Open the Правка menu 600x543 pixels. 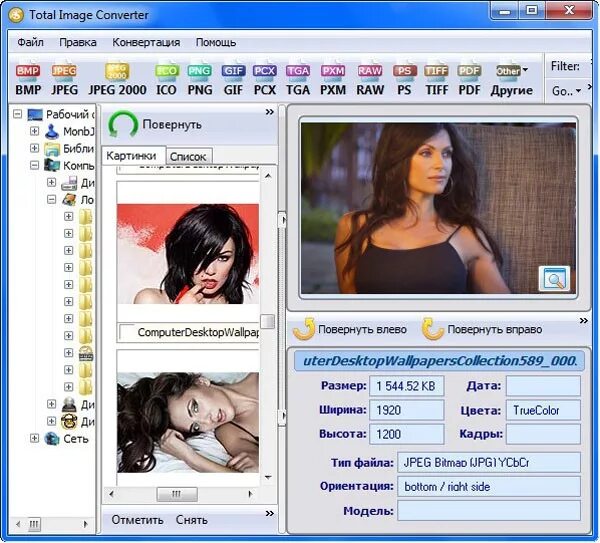[78, 42]
